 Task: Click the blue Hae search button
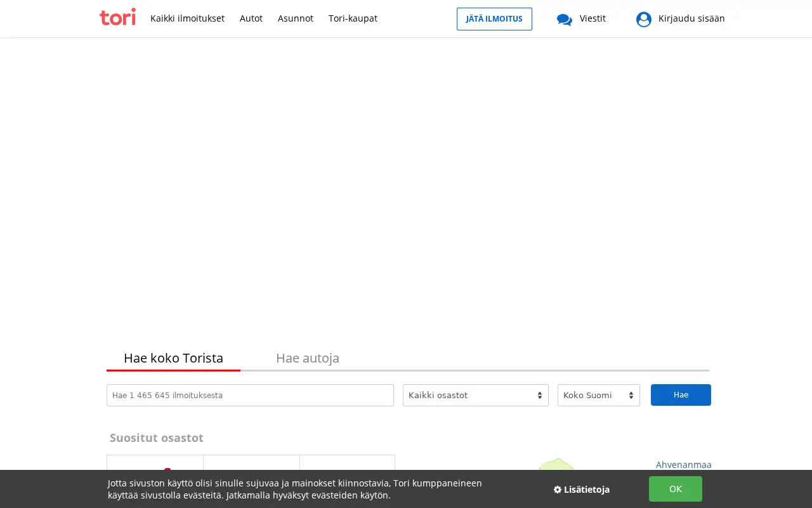(681, 395)
